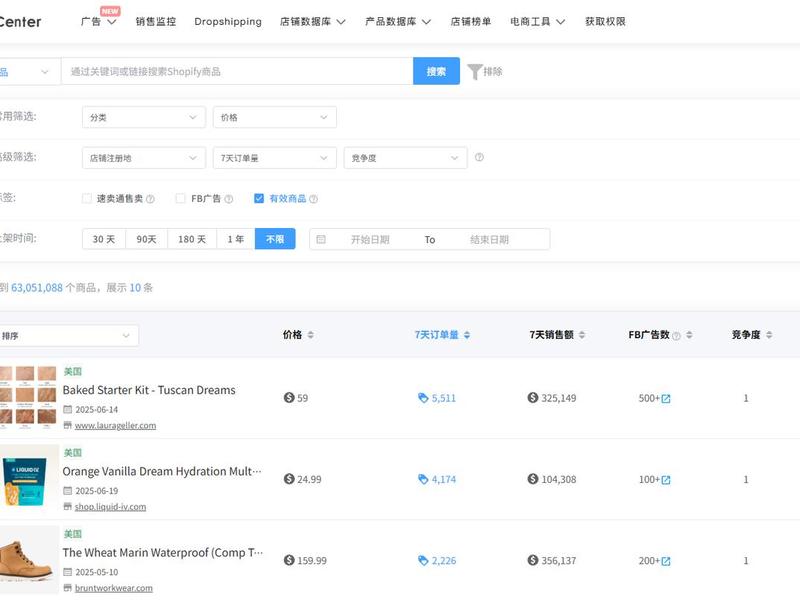Open the 价格 filter dropdown
Image resolution: width=800 pixels, height=600 pixels.
(274, 117)
